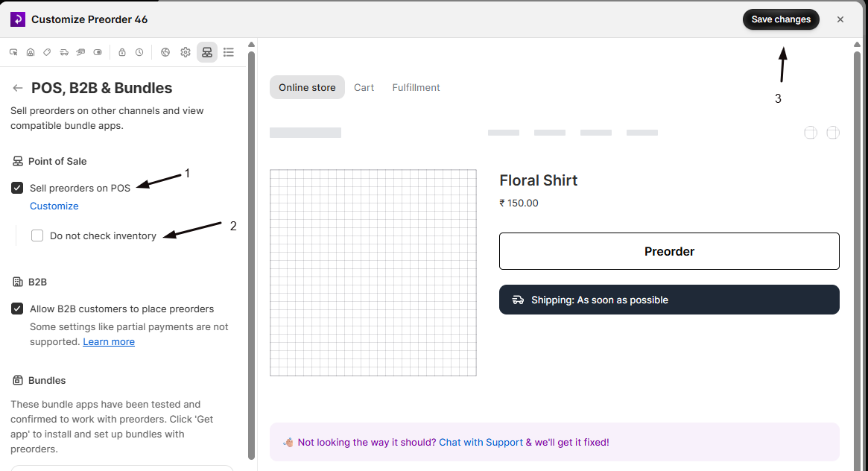
Task: Open the price tag discount settings icon
Action: [47, 52]
